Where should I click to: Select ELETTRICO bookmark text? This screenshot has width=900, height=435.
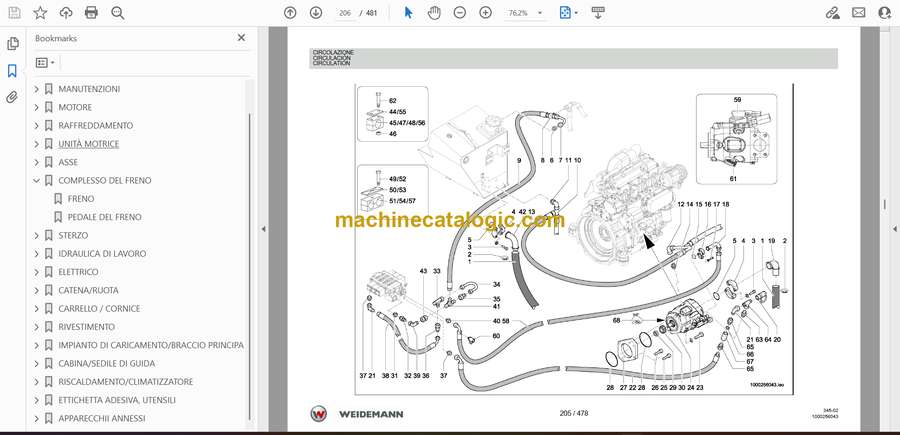click(78, 272)
